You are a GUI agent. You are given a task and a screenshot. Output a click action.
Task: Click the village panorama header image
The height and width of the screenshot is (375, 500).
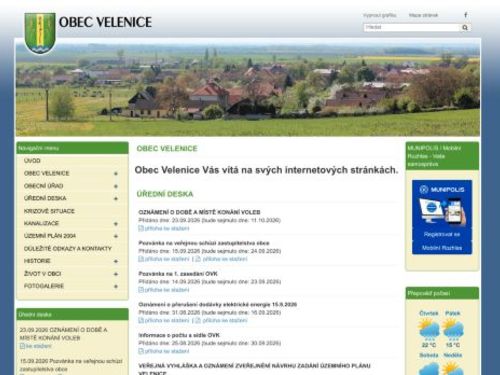point(248,88)
